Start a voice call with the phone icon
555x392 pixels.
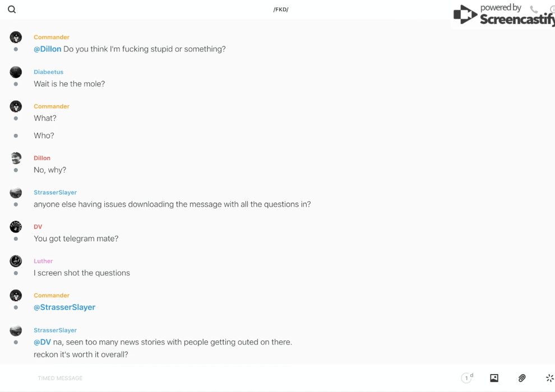534,10
